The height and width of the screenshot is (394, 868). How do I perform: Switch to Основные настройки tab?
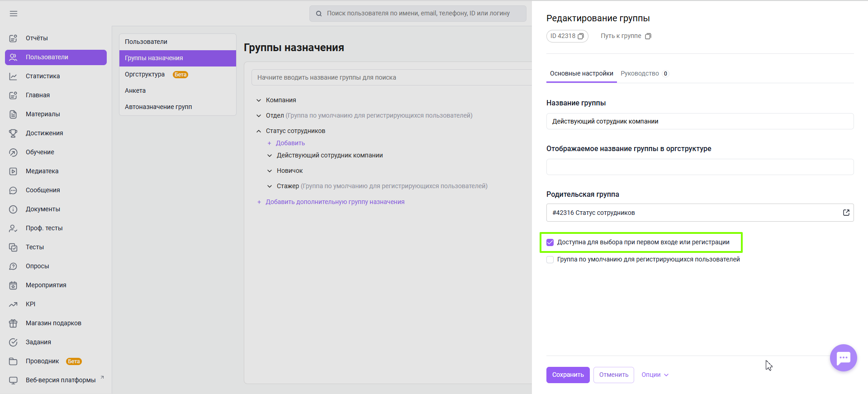click(x=582, y=73)
